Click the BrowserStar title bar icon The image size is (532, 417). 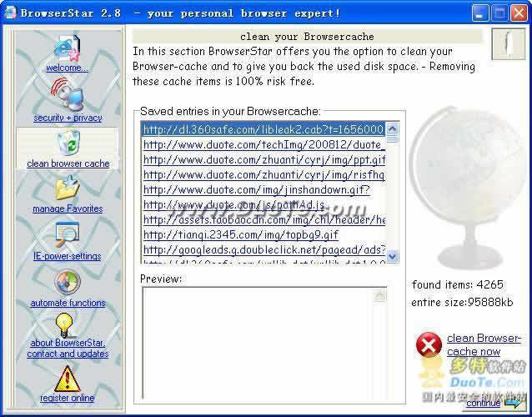tap(10, 13)
